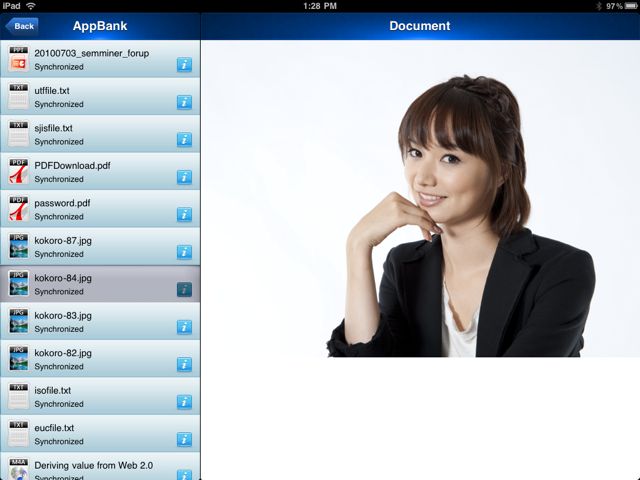The width and height of the screenshot is (640, 480).
Task: Click the TXT icon of isofile.txt
Action: [18, 397]
